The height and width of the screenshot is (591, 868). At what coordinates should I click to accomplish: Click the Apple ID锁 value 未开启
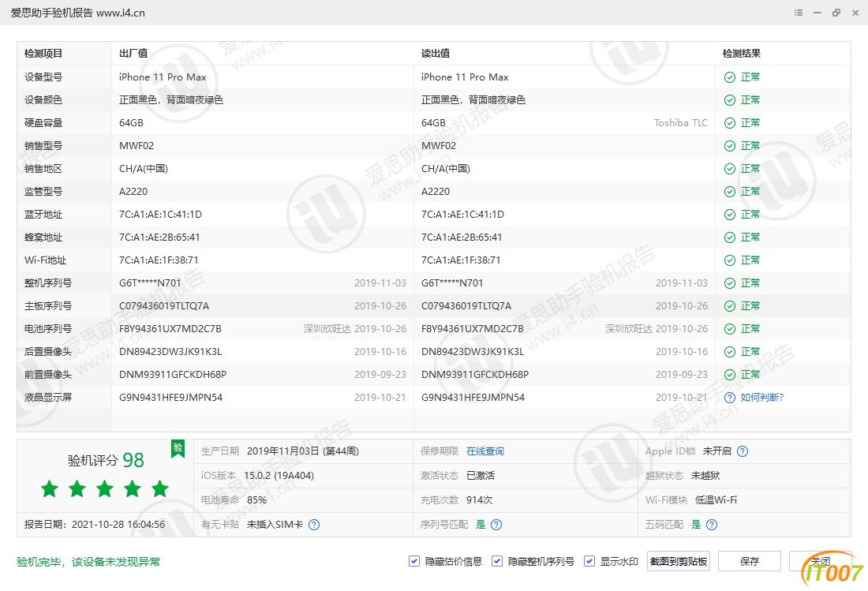716,451
